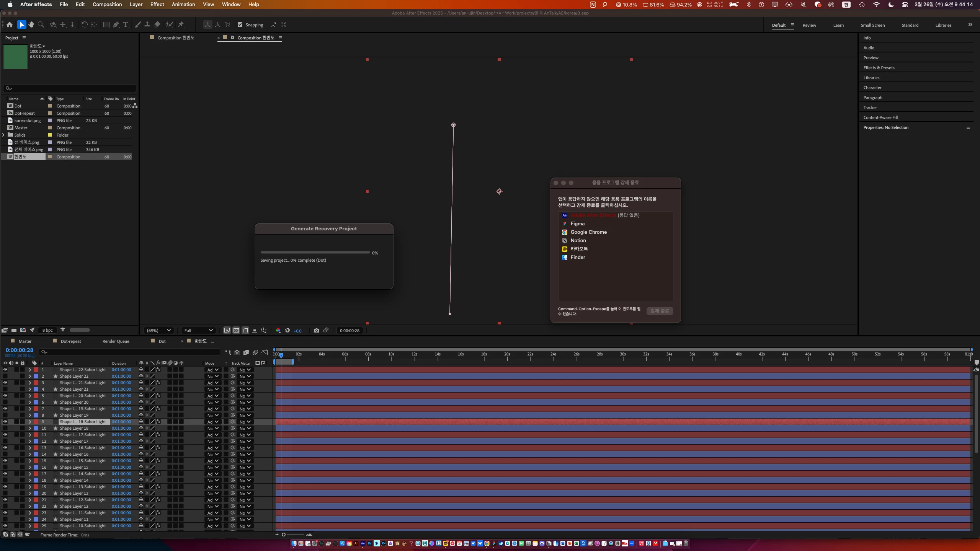The height and width of the screenshot is (551, 980).
Task: Select the Rectangle shape tool
Action: pyautogui.click(x=106, y=25)
